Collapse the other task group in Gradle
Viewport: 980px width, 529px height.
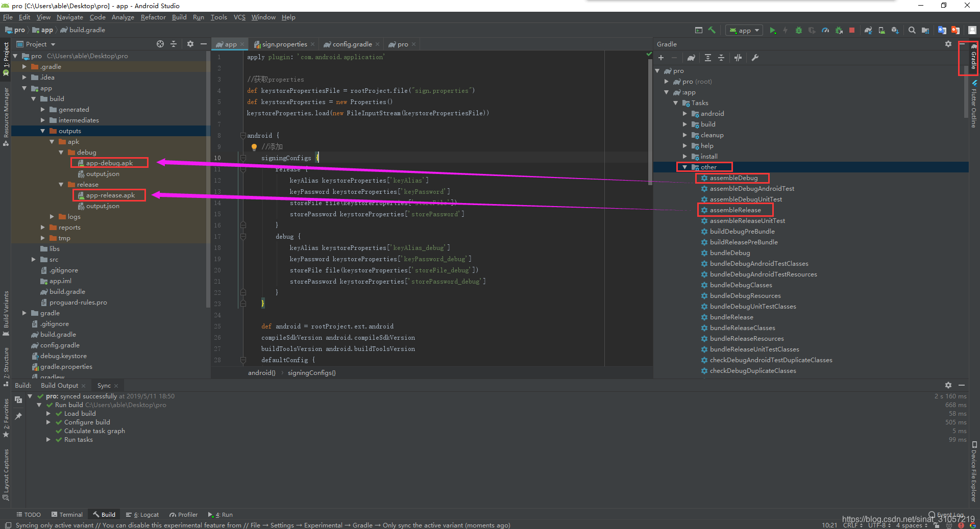pyautogui.click(x=685, y=167)
